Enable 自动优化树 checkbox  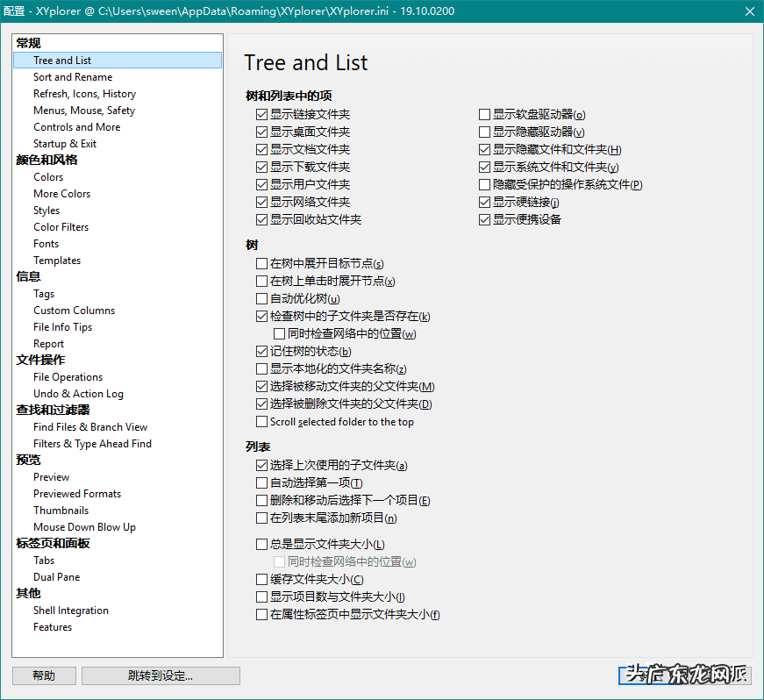click(261, 299)
